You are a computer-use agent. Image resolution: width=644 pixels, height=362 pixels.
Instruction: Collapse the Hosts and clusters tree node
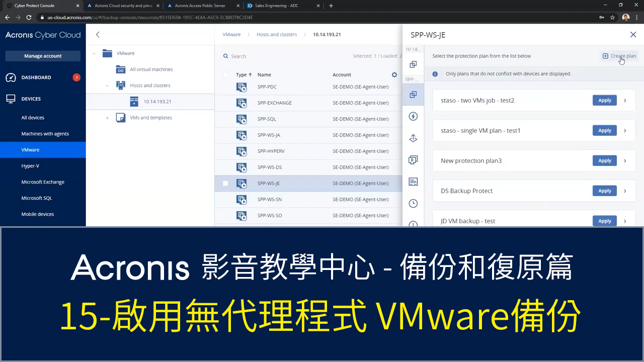pos(107,85)
